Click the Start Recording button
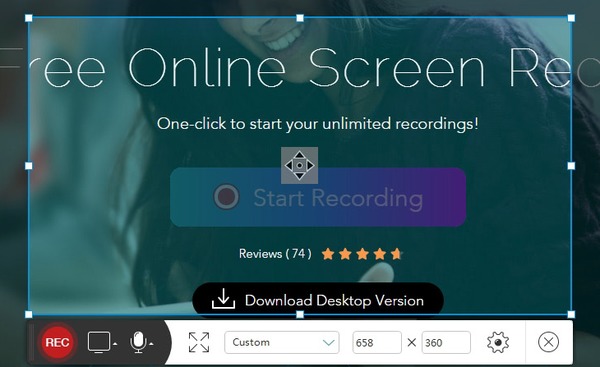 [x=318, y=197]
